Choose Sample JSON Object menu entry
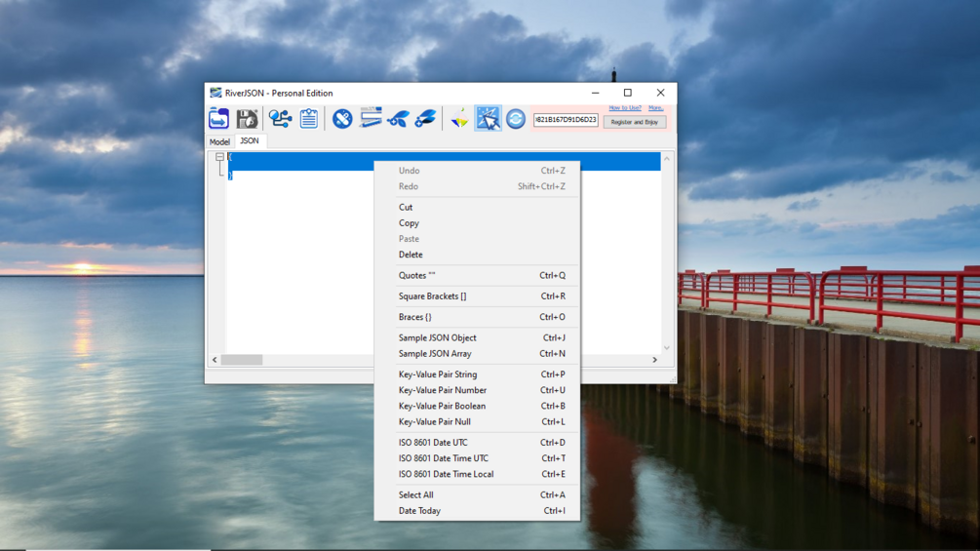This screenshot has height=551, width=980. [477, 338]
